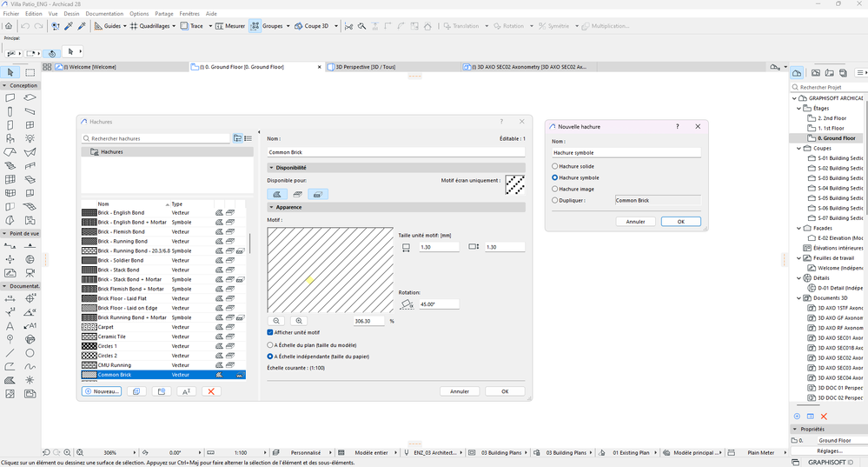
Task: Collapse the Documents 3D tree node
Action: click(798, 298)
